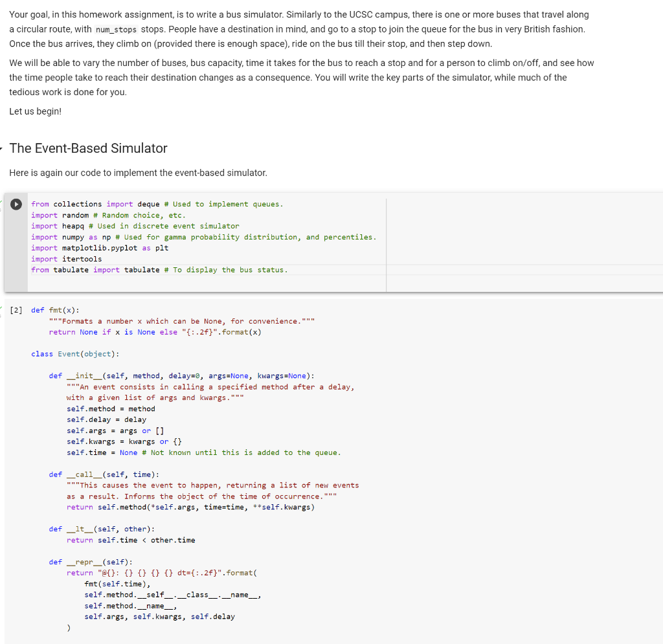Click the "self.kwargs = kwargs or {}" line
663x644 pixels.
pos(124,441)
